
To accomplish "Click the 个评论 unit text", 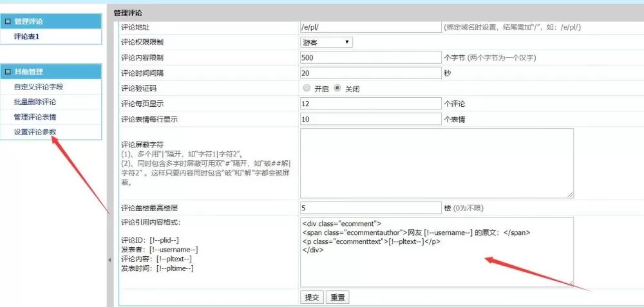I will click(455, 104).
